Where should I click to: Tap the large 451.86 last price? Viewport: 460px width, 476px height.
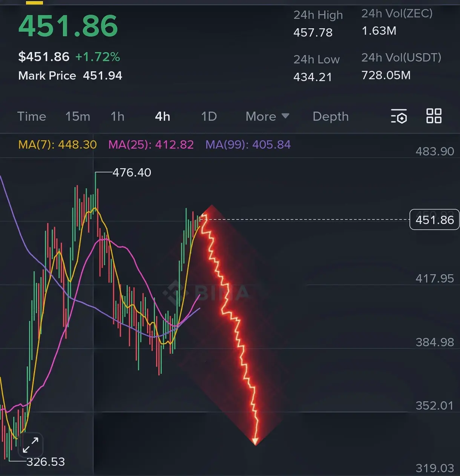pyautogui.click(x=68, y=26)
